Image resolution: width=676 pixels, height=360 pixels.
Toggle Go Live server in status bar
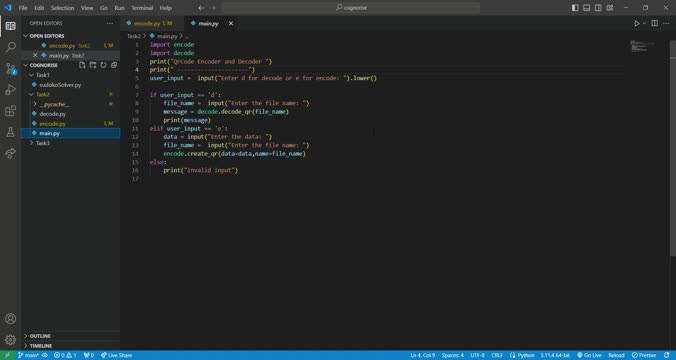tap(589, 355)
